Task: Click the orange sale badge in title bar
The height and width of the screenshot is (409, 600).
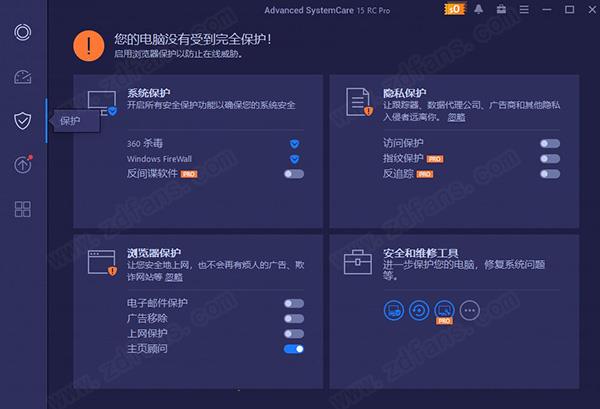Action: pos(454,9)
